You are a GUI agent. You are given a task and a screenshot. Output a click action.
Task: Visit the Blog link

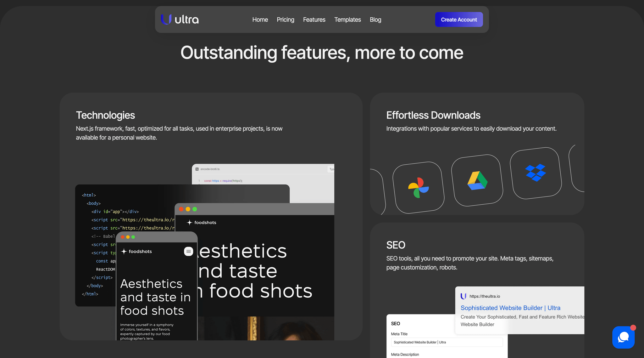pos(375,20)
